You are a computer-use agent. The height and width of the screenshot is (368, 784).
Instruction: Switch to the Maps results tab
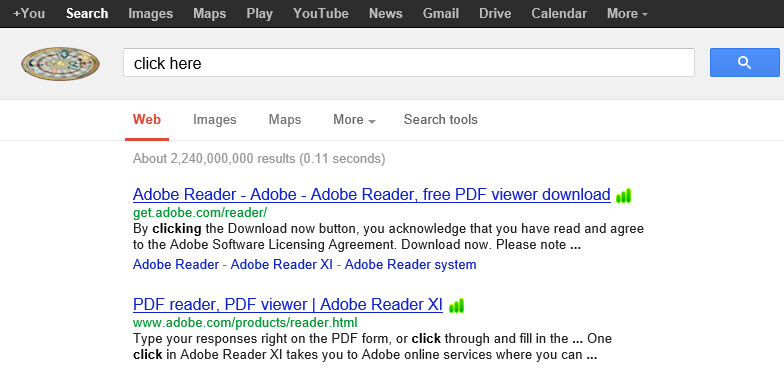pos(285,120)
